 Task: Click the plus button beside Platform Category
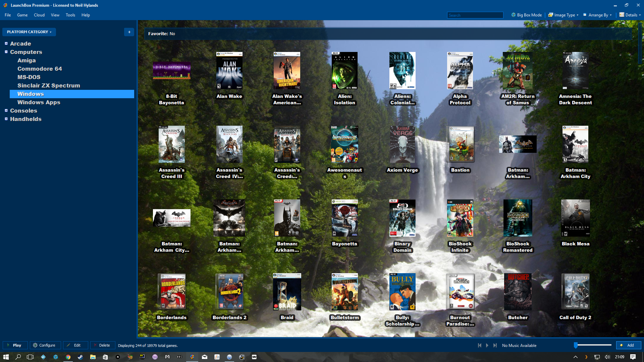tap(129, 32)
